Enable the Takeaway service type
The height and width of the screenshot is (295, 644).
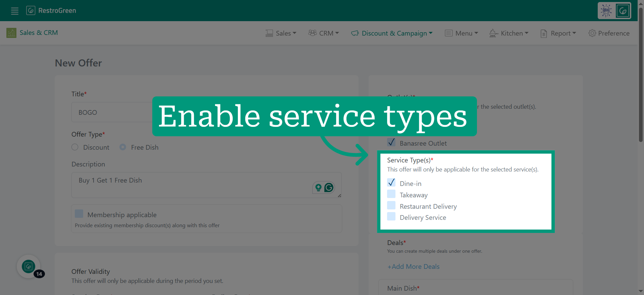click(x=391, y=194)
